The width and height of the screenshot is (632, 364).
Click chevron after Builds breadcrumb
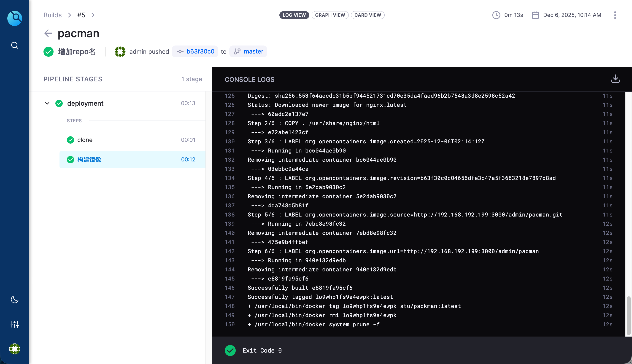(x=69, y=15)
